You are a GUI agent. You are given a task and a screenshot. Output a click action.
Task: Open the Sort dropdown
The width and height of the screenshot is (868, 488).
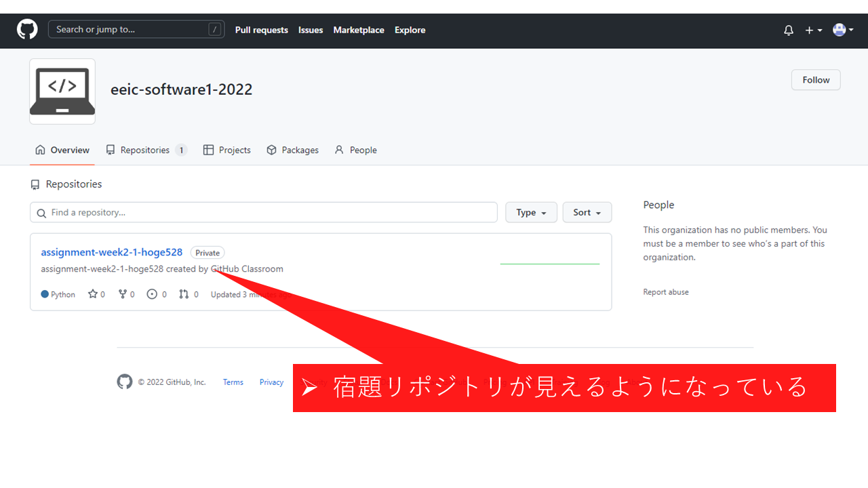[587, 212]
